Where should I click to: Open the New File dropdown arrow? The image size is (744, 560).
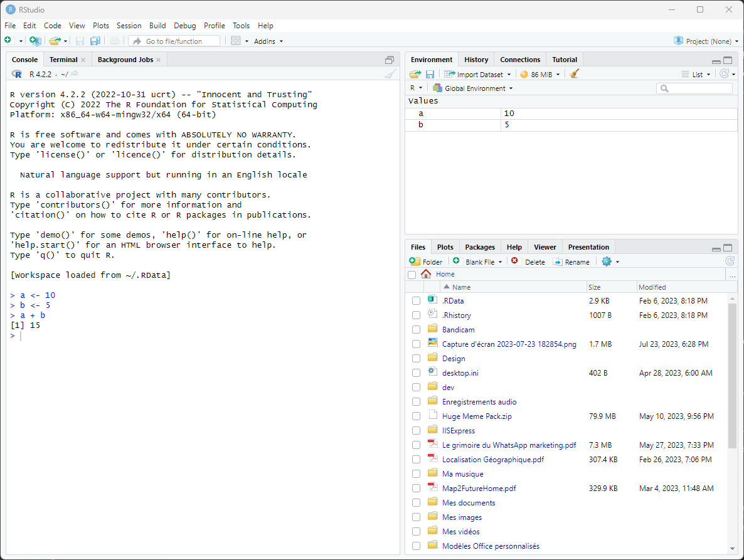(x=21, y=41)
